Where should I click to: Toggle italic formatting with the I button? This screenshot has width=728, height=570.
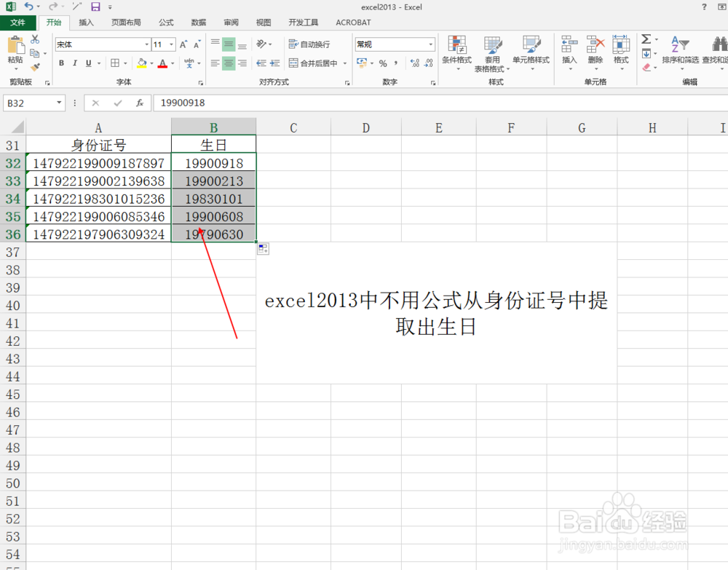(x=75, y=63)
